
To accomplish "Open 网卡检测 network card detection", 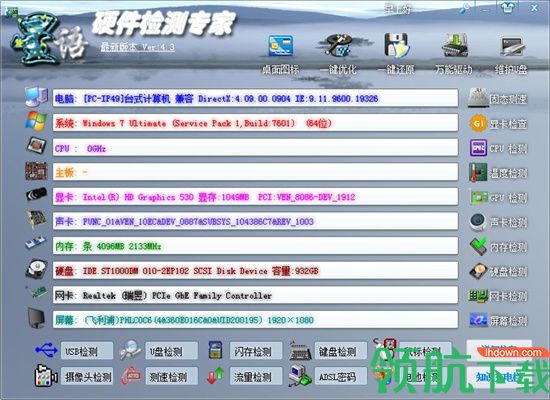I will pos(498,296).
